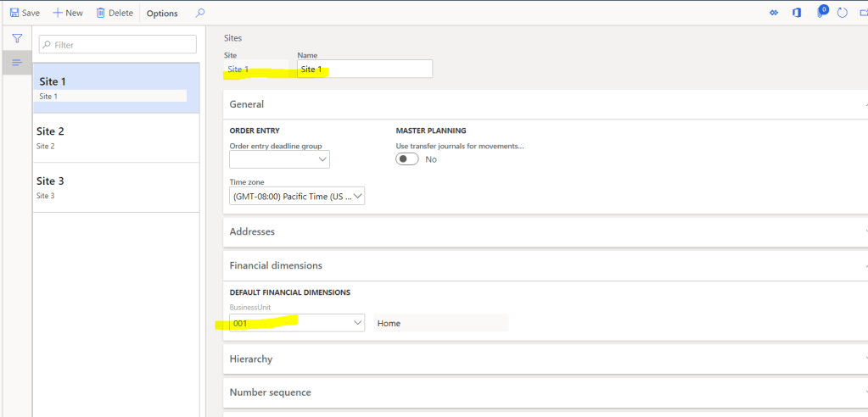The width and height of the screenshot is (868, 417).
Task: Click the funnel filter icon in sidebar
Action: 16,39
